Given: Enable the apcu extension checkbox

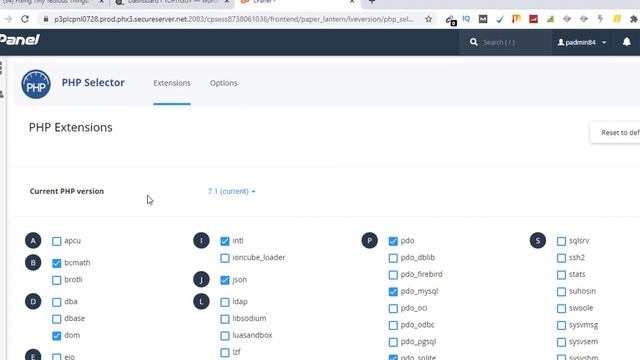Looking at the screenshot, I should (x=57, y=241).
